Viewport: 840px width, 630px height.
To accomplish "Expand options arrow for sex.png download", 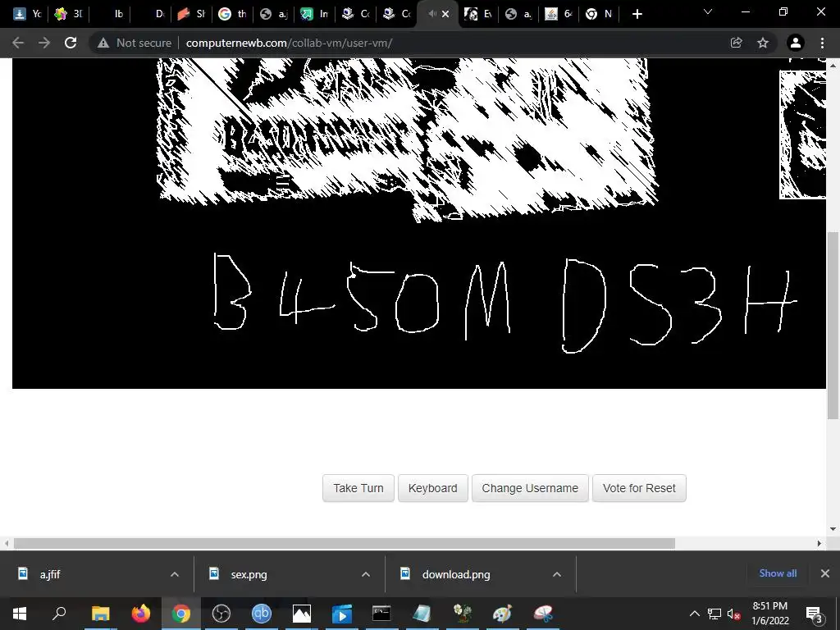I will tap(366, 574).
